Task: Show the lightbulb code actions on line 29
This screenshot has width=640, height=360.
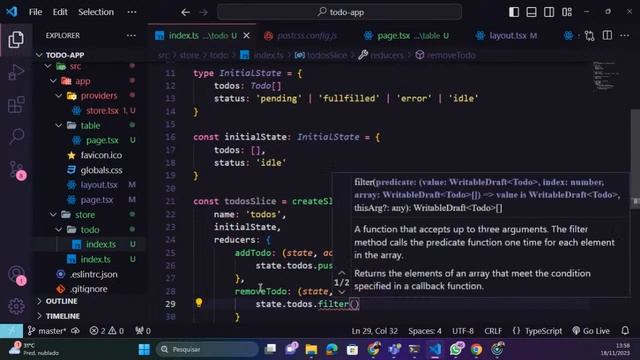Action: [199, 302]
